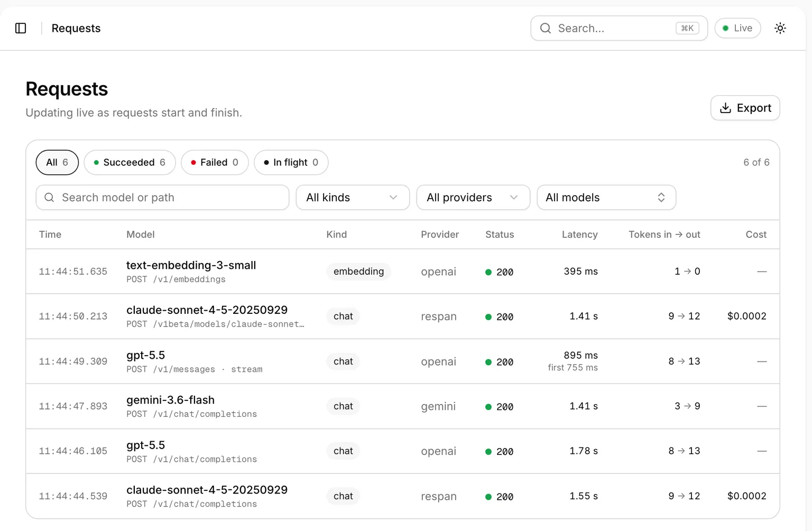Click the 1 → 0 token count
The width and height of the screenshot is (812, 531).
click(687, 272)
